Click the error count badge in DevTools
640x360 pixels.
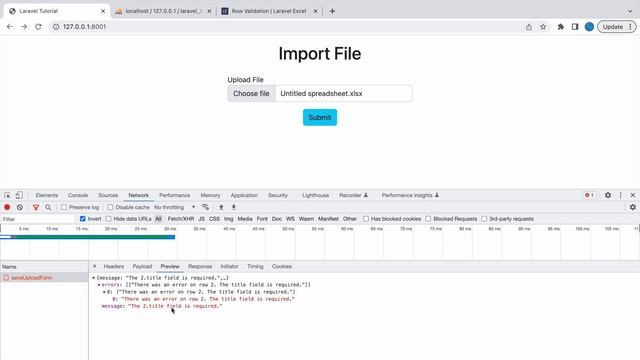click(x=589, y=195)
